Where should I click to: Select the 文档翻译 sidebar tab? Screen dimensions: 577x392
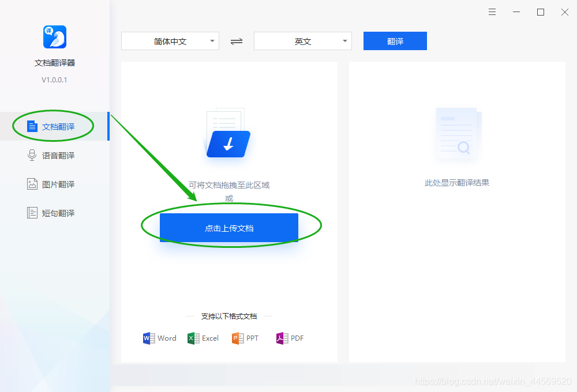click(x=54, y=126)
